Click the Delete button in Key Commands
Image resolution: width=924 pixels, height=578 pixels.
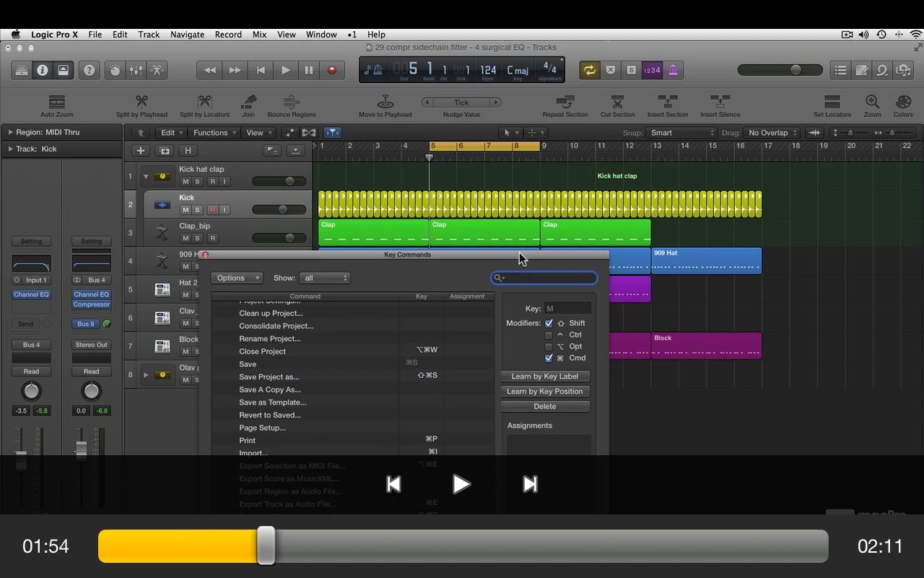tap(545, 407)
